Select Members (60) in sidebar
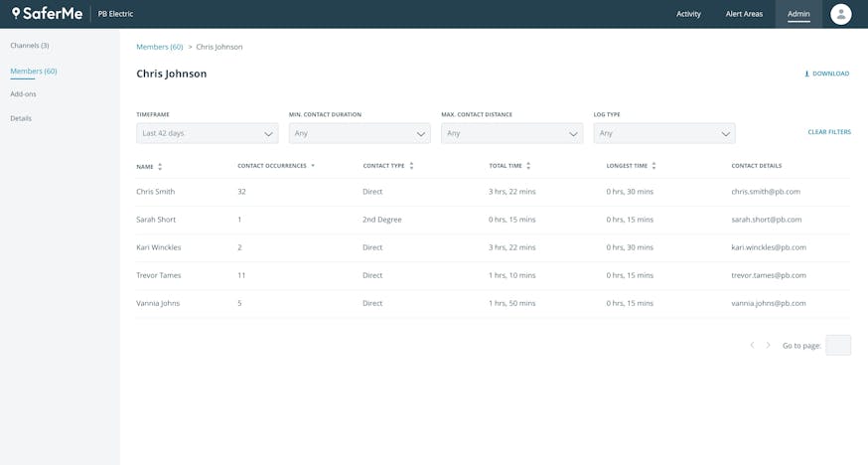The width and height of the screenshot is (868, 465). pyautogui.click(x=34, y=71)
